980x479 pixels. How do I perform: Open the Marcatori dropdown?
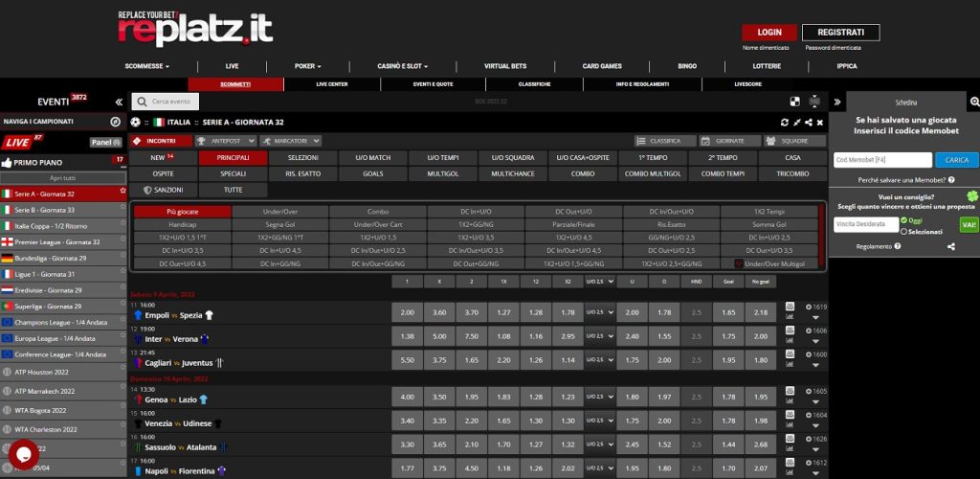(x=291, y=142)
